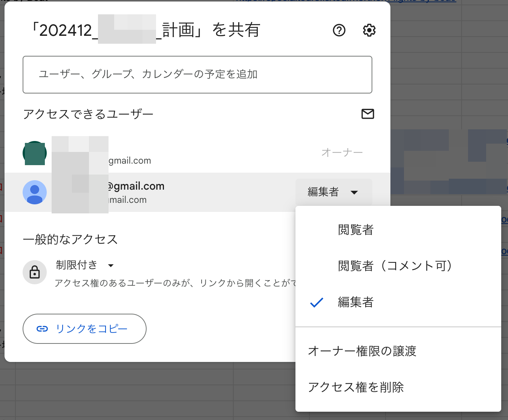Choose 閲覧者（コメント可） role option
508x420 pixels.
click(395, 266)
